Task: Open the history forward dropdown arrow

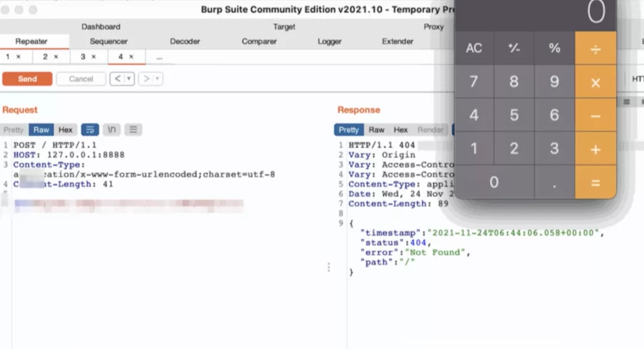Action: (x=157, y=79)
